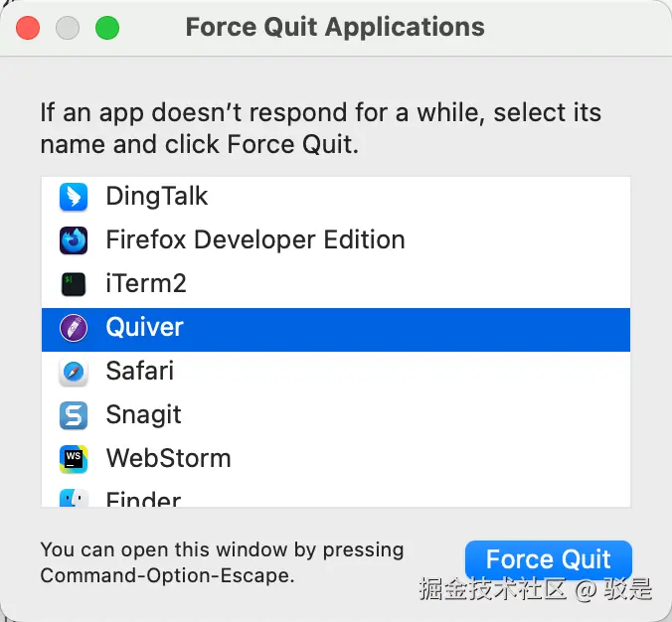Click the iTerm2 terminal icon

pos(74,284)
